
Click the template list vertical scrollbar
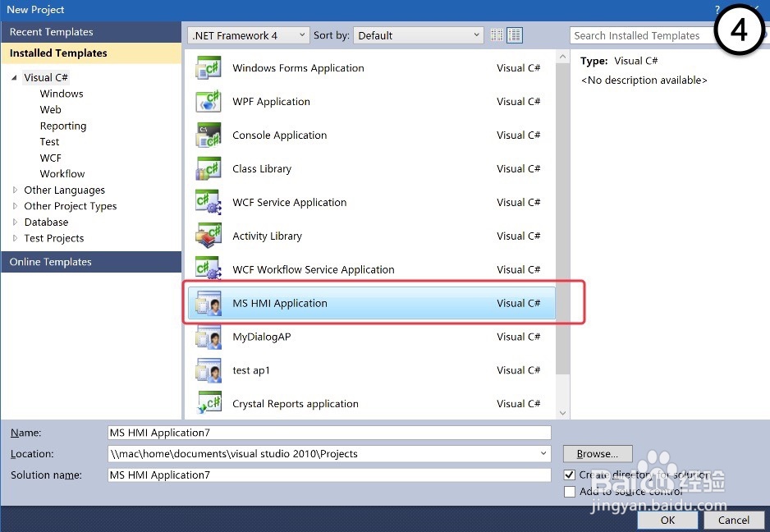[x=563, y=218]
